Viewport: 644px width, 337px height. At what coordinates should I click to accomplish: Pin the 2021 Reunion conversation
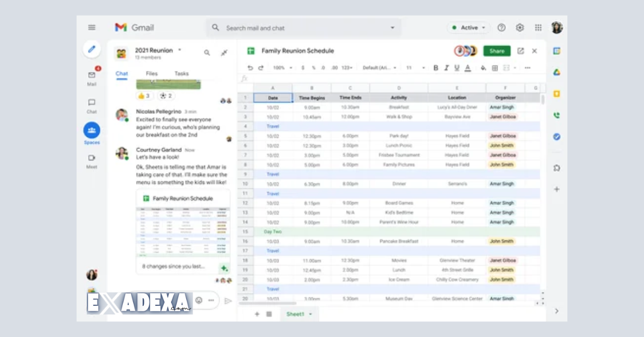(x=224, y=52)
